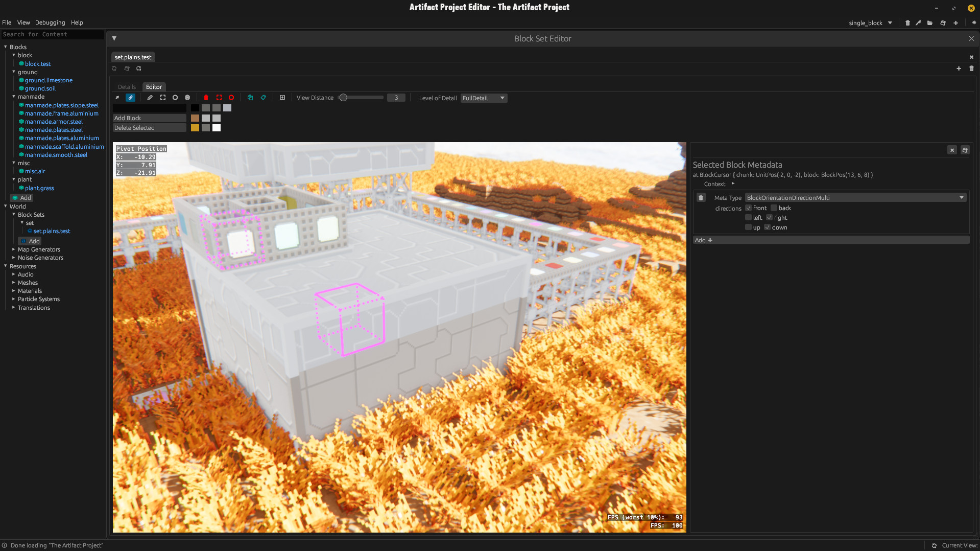Viewport: 980px width, 551px height.
Task: Check the up direction checkbox
Action: coord(748,227)
